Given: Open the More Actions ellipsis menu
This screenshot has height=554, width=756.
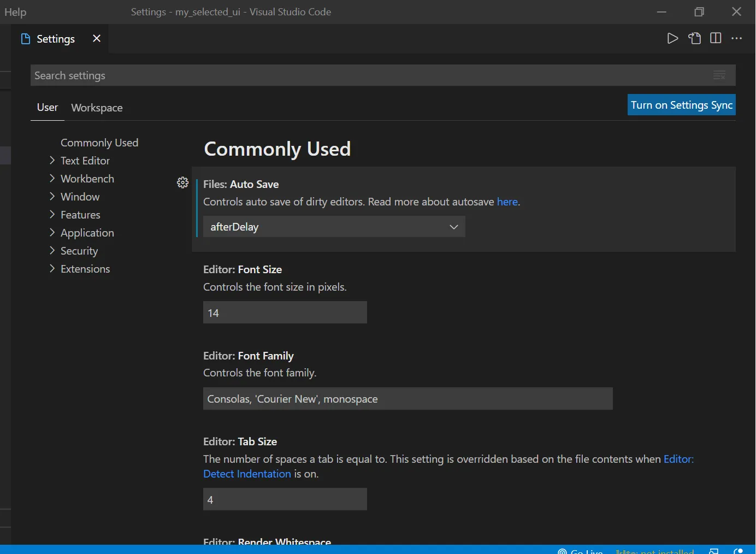Looking at the screenshot, I should [737, 38].
